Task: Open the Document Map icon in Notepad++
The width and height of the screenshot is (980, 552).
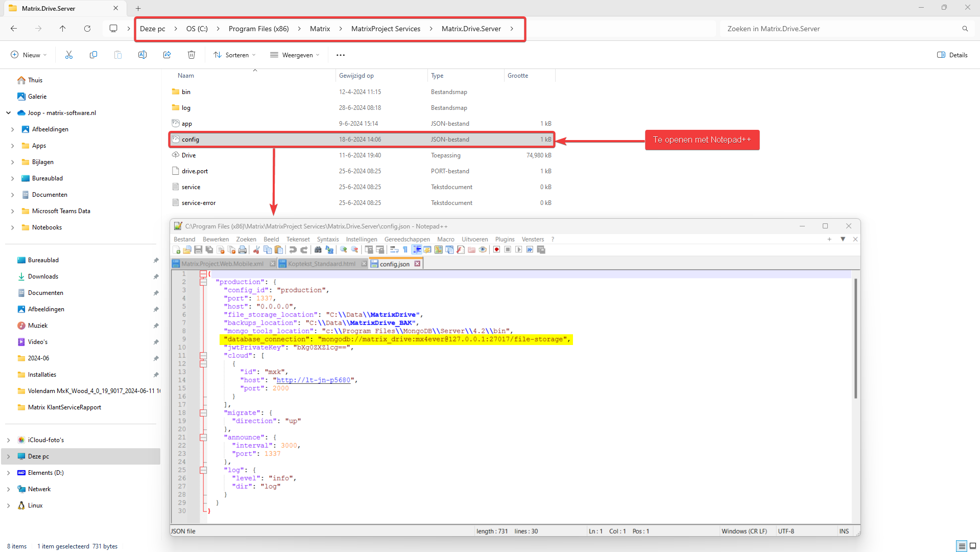Action: pos(439,249)
